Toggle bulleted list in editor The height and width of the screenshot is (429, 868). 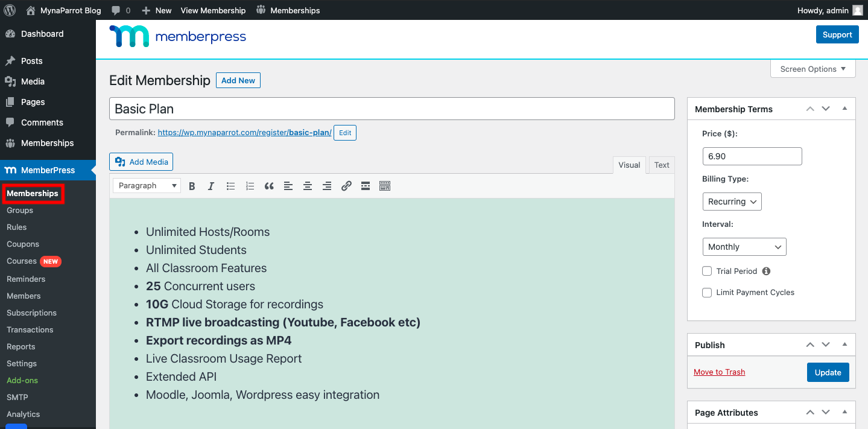tap(230, 186)
